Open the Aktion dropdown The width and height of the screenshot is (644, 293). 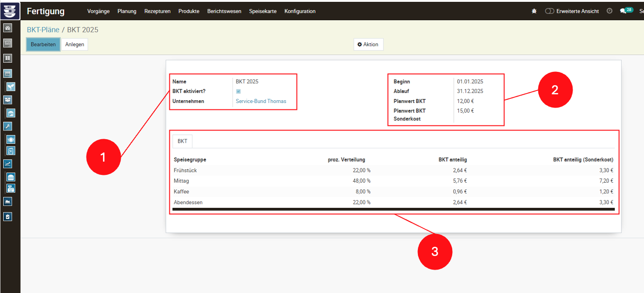pos(368,44)
